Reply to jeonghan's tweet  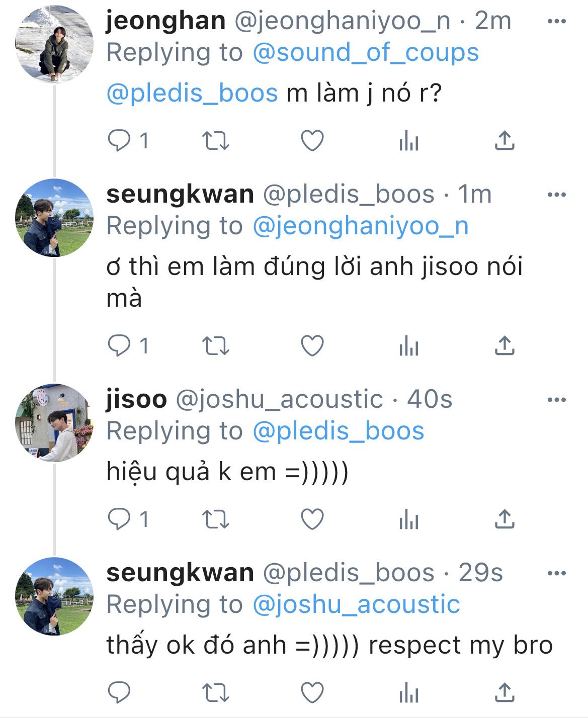point(120,141)
